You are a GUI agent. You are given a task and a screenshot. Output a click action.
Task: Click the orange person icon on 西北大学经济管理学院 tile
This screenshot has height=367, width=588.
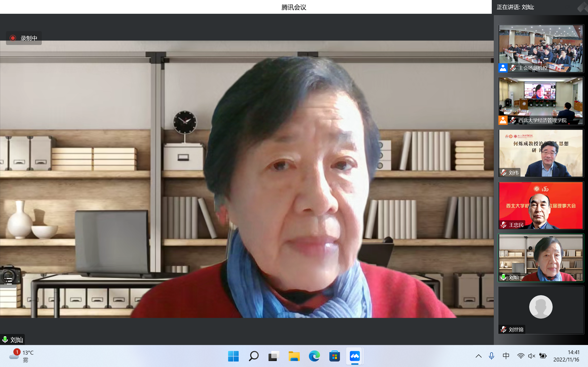tap(503, 120)
